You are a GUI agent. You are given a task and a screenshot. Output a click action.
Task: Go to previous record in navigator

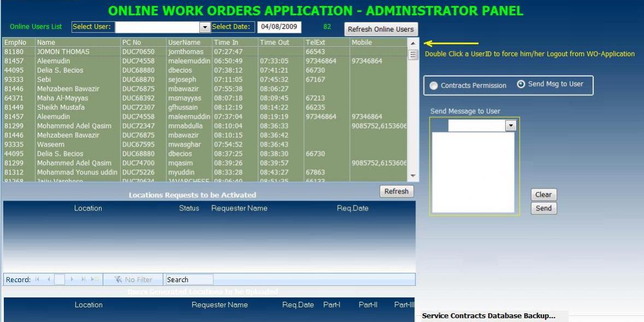[49, 280]
